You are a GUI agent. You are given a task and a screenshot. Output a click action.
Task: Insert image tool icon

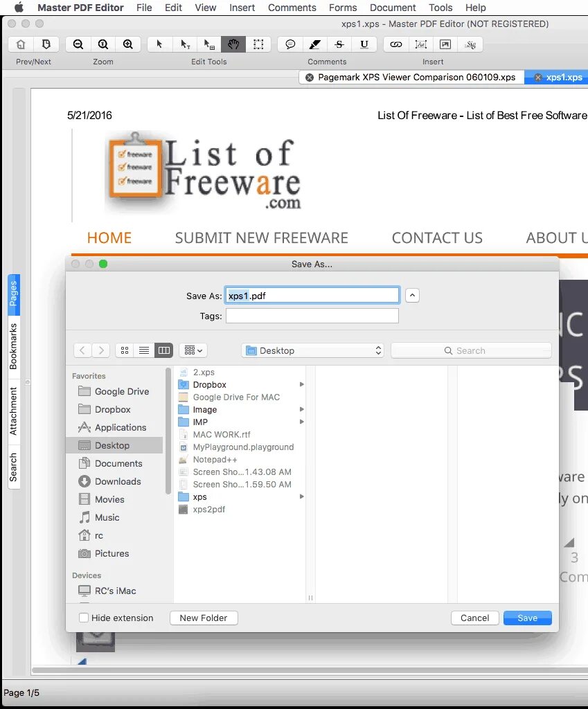click(445, 44)
